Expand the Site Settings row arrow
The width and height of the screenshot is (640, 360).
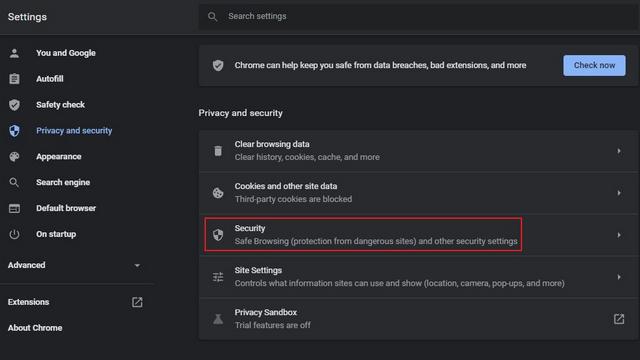pyautogui.click(x=619, y=277)
